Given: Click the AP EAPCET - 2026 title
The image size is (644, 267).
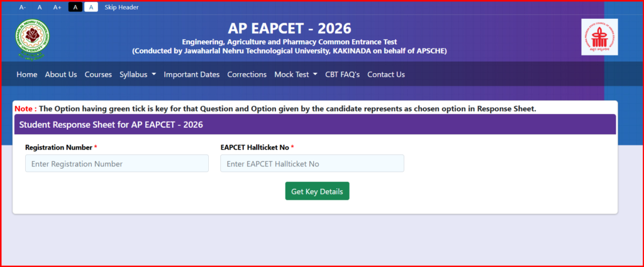Looking at the screenshot, I should pyautogui.click(x=289, y=28).
